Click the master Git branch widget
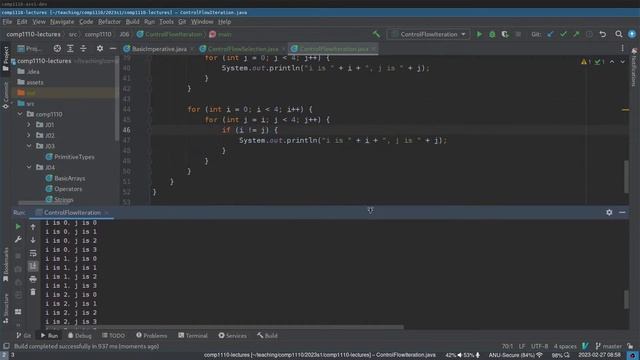This screenshot has width=640, height=360. coord(608,346)
